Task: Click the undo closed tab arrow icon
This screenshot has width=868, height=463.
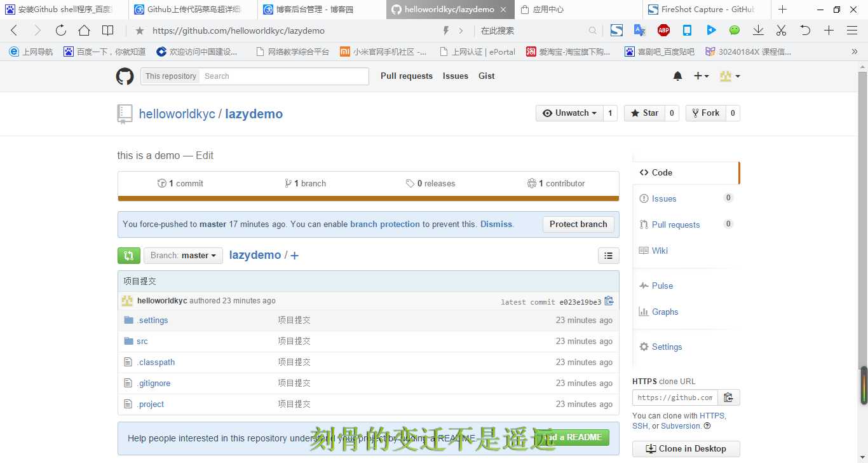Action: pyautogui.click(x=805, y=31)
